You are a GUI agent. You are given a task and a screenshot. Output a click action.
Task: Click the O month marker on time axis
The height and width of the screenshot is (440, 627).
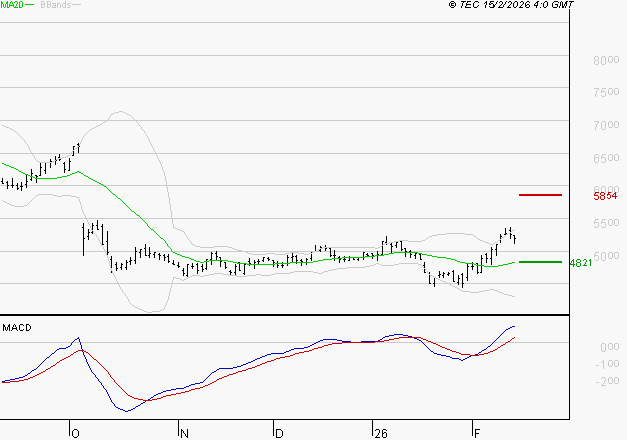point(75,433)
